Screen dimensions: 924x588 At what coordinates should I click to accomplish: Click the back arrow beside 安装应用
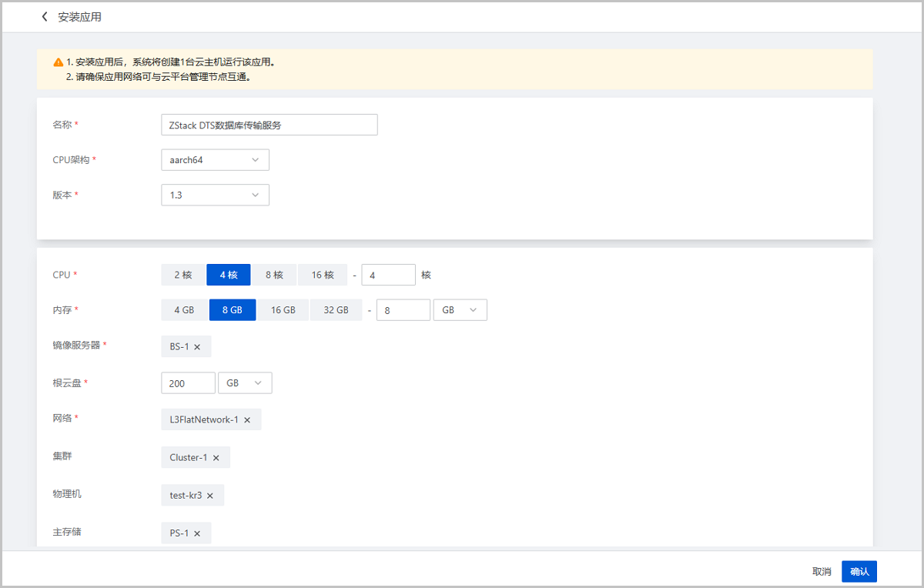[45, 17]
